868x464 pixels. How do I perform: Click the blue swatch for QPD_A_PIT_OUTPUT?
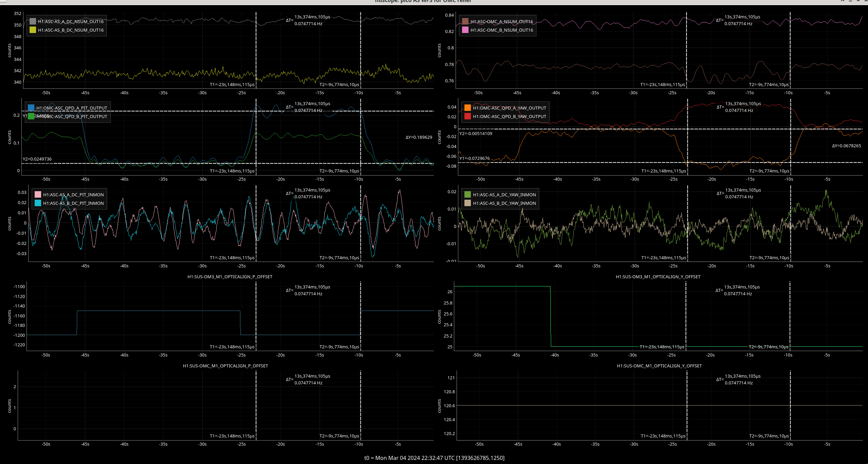(31, 108)
